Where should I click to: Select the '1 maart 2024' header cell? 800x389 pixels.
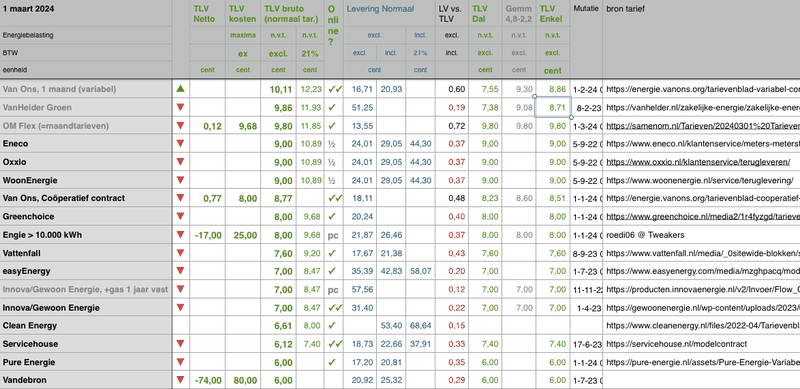(86, 14)
